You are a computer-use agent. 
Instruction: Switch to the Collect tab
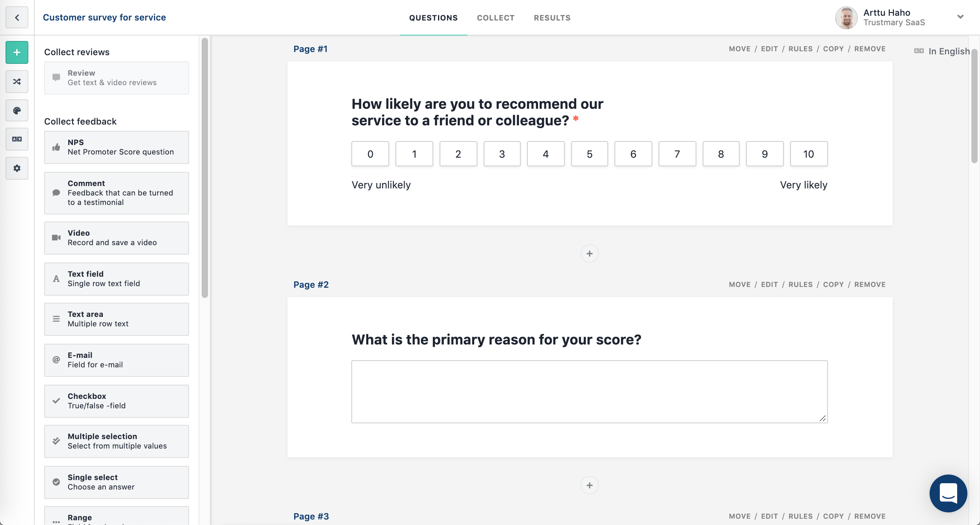pos(496,18)
